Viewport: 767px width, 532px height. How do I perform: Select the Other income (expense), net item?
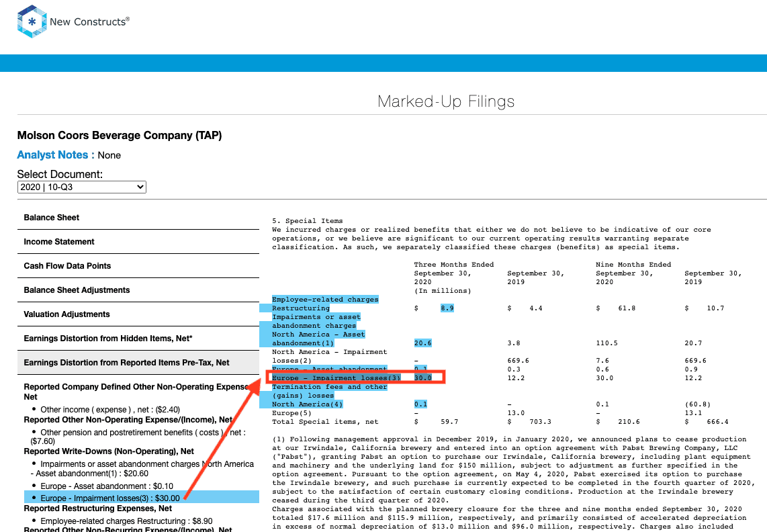click(x=110, y=410)
